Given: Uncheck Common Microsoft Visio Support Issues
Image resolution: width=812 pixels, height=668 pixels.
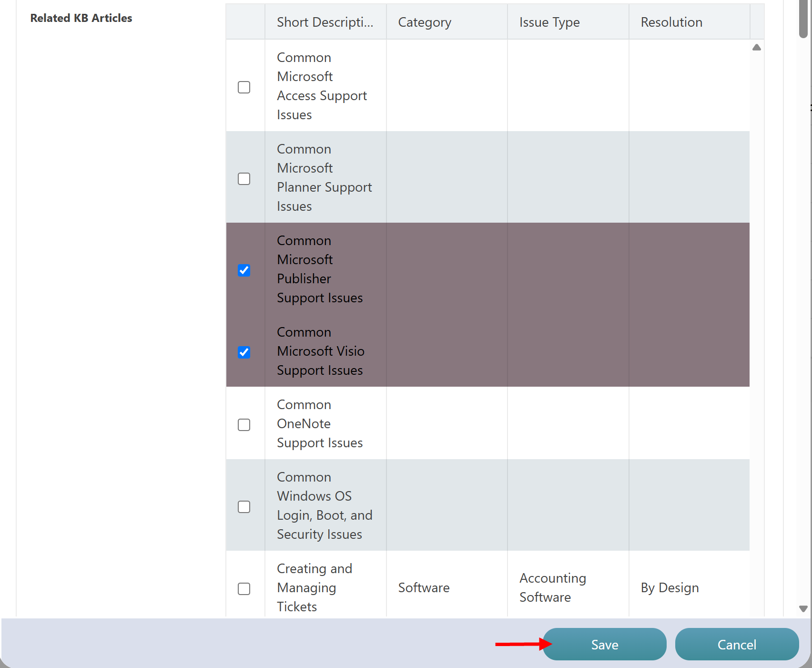Looking at the screenshot, I should [244, 352].
